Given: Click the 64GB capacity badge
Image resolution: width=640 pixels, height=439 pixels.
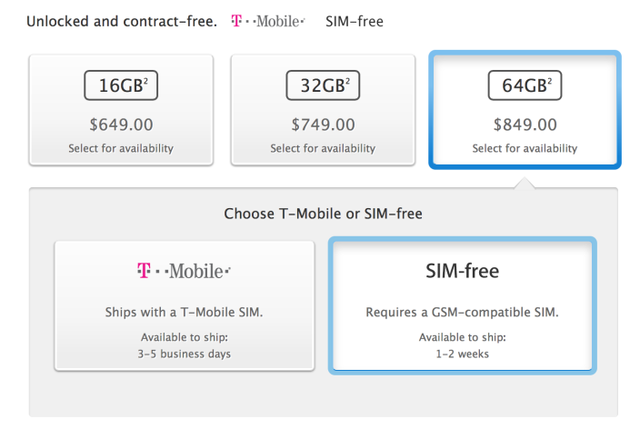Looking at the screenshot, I should pos(524,85).
